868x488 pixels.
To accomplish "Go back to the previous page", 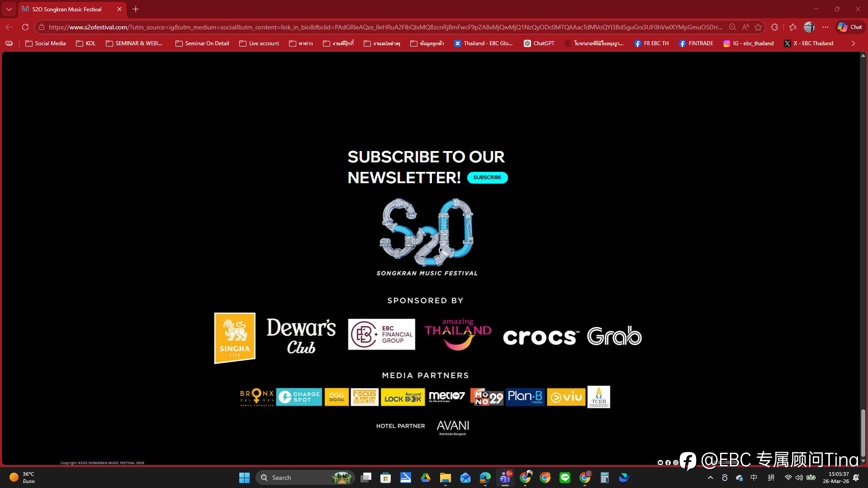I will pos(9,27).
